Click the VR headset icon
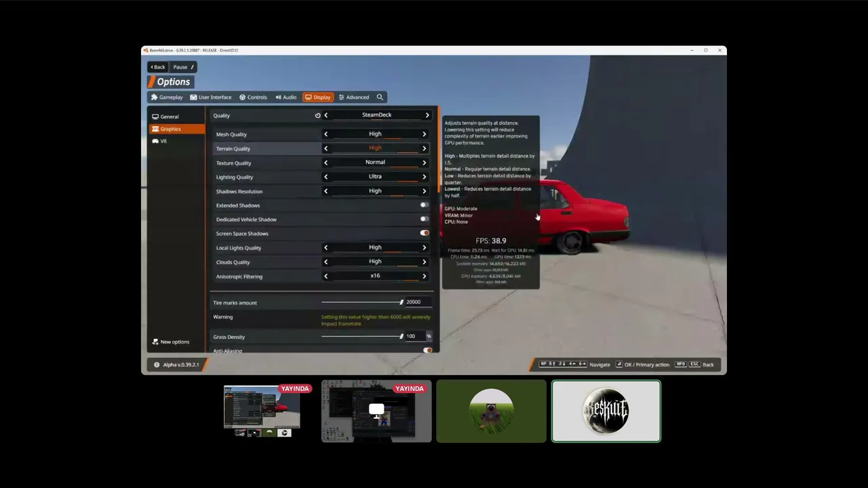868x488 pixels. click(155, 141)
